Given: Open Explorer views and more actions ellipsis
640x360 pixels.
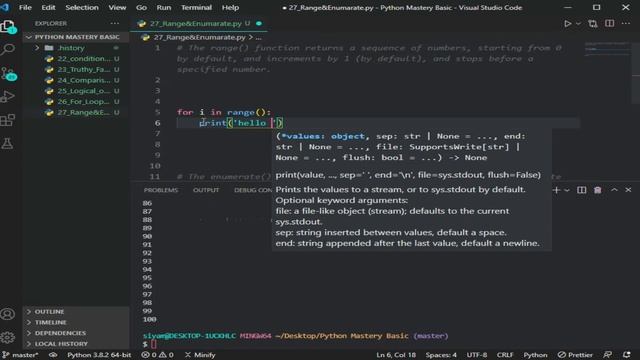Looking at the screenshot, I should pyautogui.click(x=115, y=23).
